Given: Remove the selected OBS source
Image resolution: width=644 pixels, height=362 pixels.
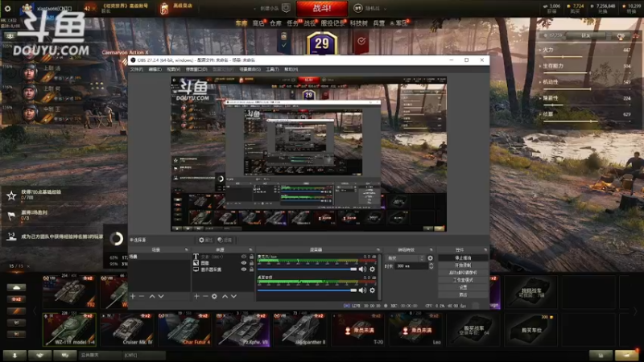Looking at the screenshot, I should coord(205,296).
